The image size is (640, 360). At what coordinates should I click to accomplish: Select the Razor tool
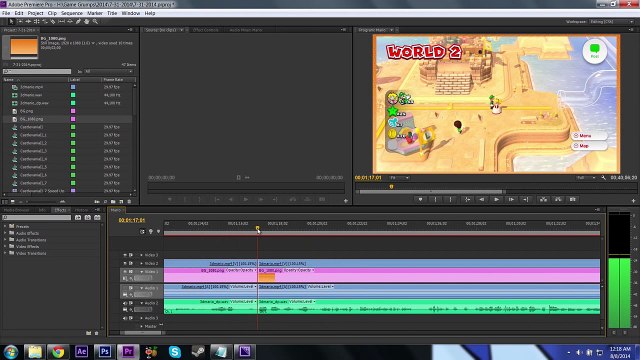pos(53,22)
